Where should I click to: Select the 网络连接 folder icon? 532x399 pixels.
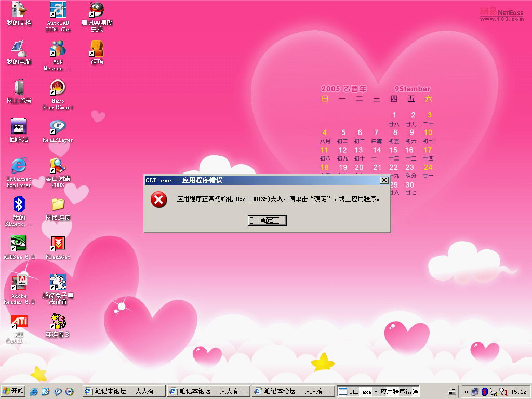pos(58,209)
